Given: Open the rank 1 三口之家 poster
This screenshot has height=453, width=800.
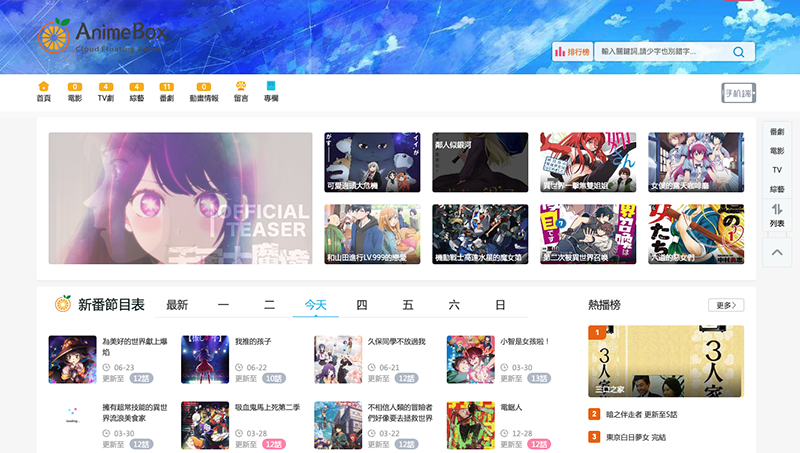Looking at the screenshot, I should click(x=666, y=361).
